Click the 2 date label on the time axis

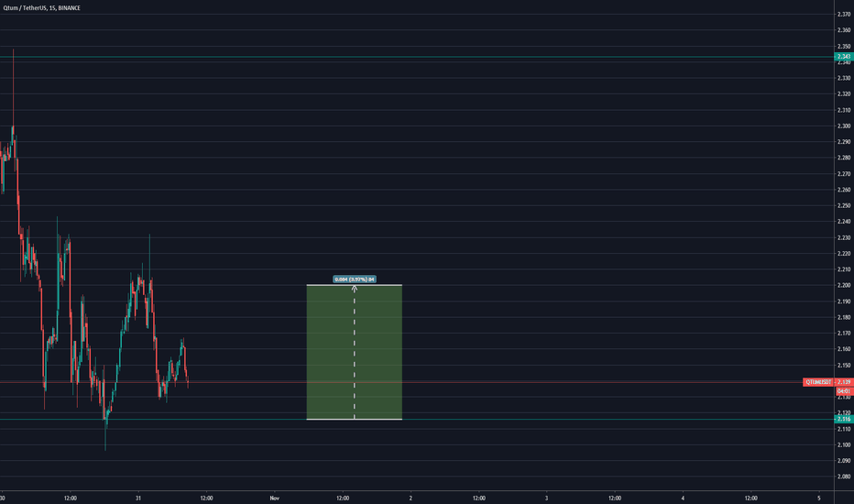pos(411,498)
